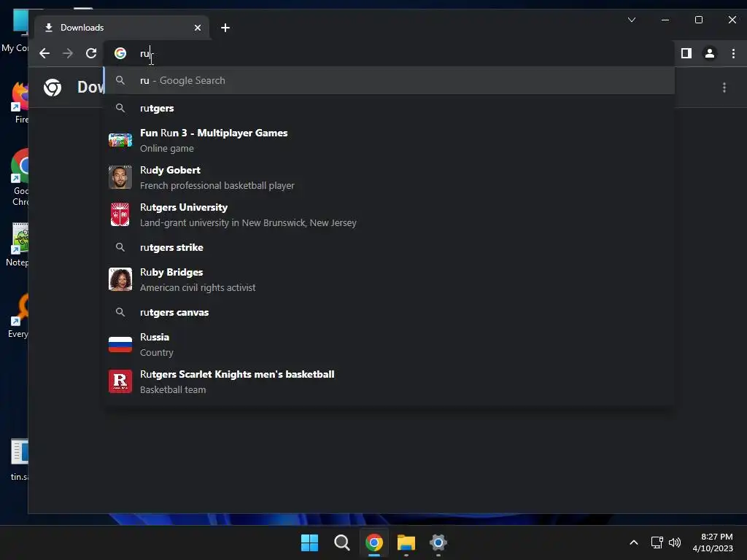
Task: Choose the Rutgers University suggestion
Action: pyautogui.click(x=389, y=215)
